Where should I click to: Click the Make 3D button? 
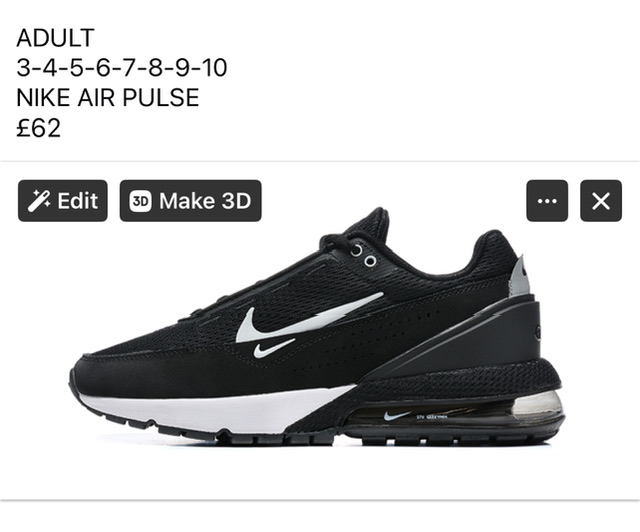pyautogui.click(x=190, y=200)
